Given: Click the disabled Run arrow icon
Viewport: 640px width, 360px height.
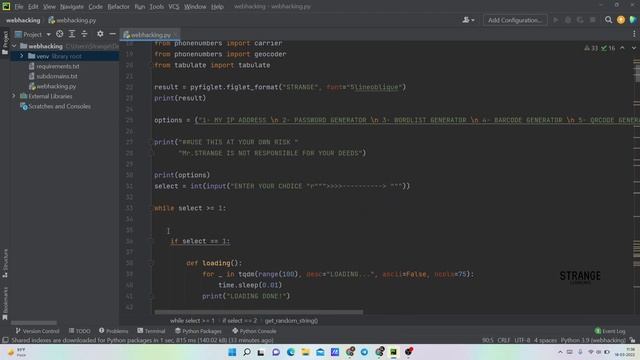Looking at the screenshot, I should coord(556,20).
